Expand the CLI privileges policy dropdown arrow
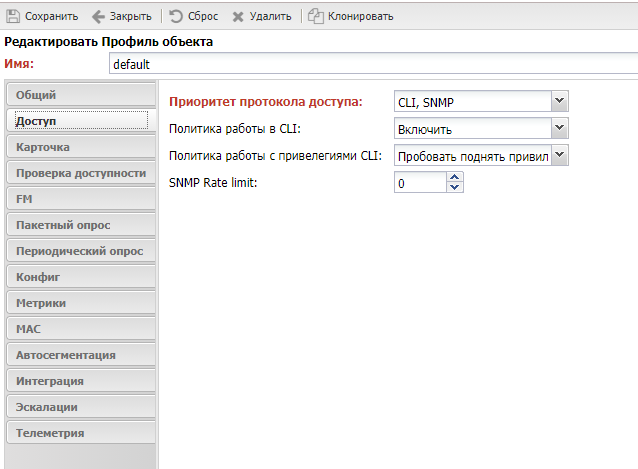Viewport: 638px width, 469px height. point(560,155)
